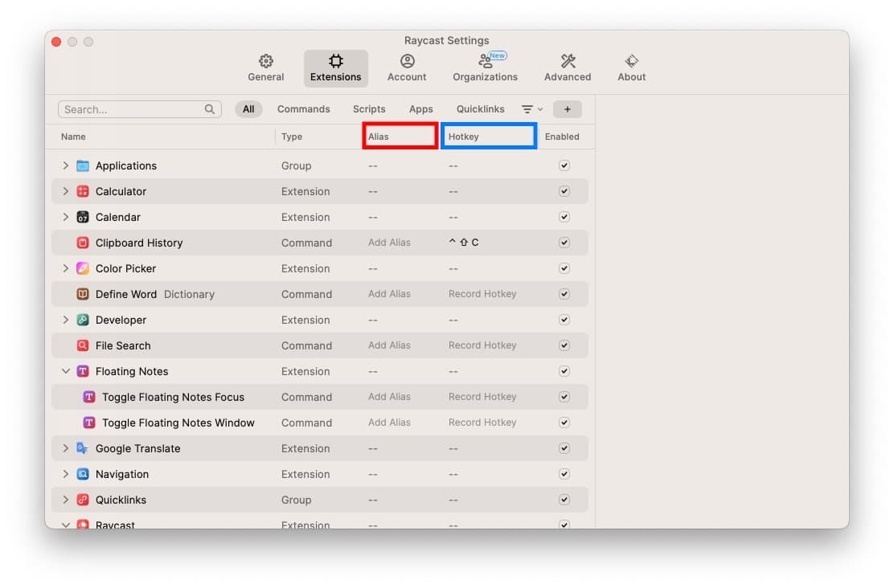Screen dimensions: 894x588
Task: Switch to the Extensions tab
Action: pyautogui.click(x=335, y=67)
